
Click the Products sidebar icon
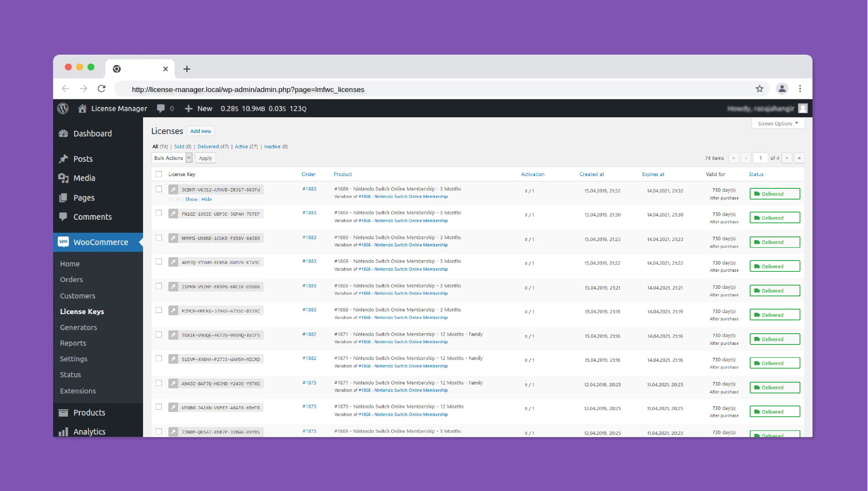64,412
